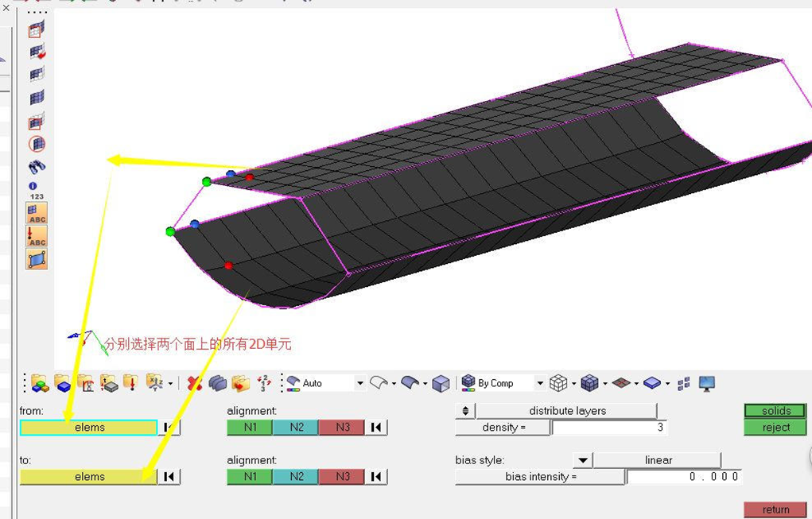Click the density value field

609,428
